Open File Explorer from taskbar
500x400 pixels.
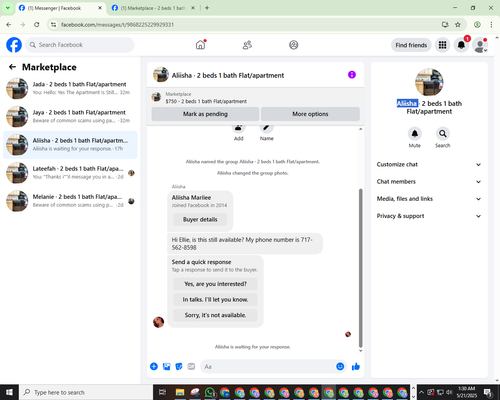(x=180, y=392)
